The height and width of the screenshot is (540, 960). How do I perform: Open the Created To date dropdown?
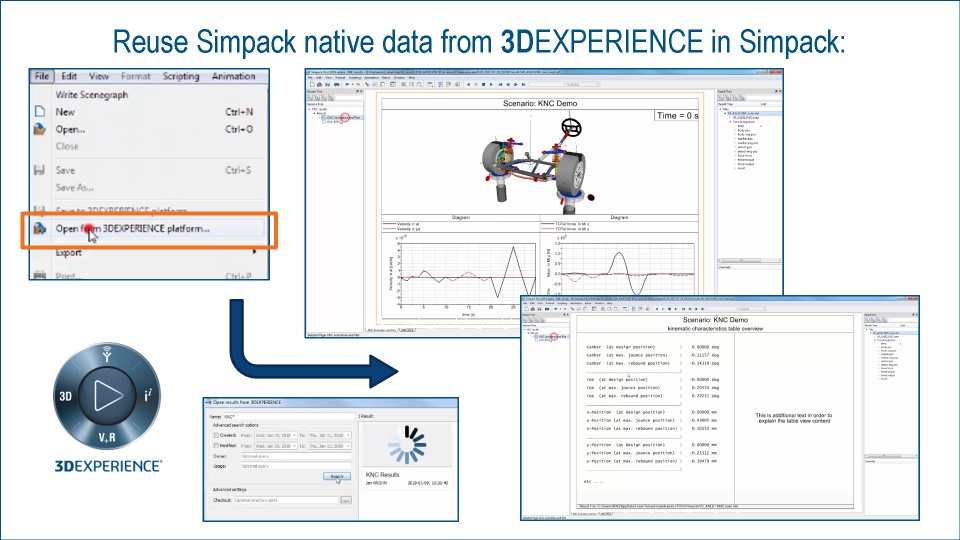[329, 435]
